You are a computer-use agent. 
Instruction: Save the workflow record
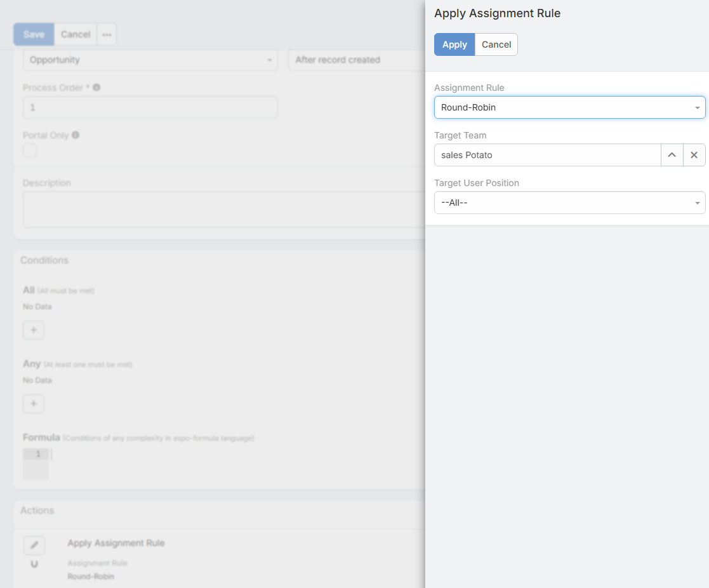tap(34, 34)
